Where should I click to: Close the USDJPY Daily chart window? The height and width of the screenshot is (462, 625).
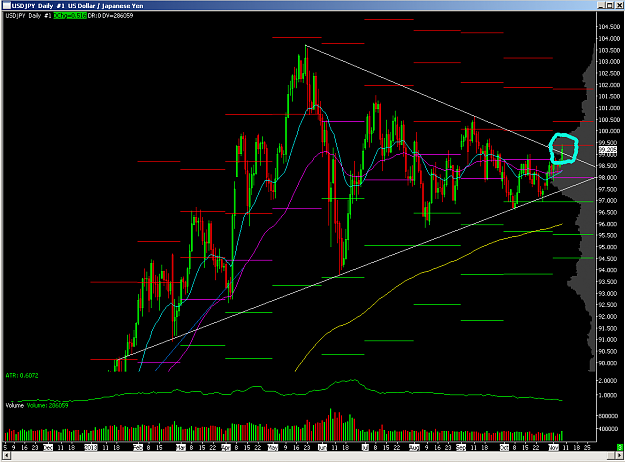pos(618,5)
